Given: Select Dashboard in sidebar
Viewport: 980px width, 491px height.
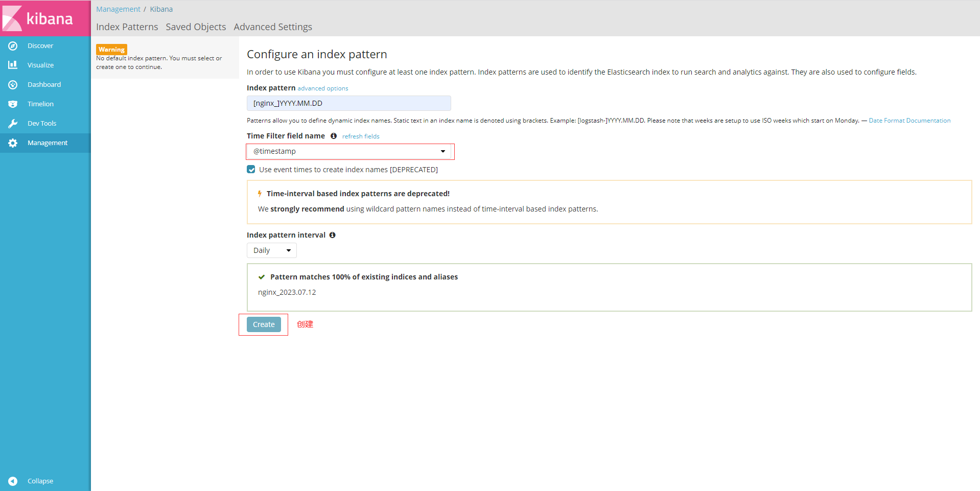Looking at the screenshot, I should (x=45, y=85).
